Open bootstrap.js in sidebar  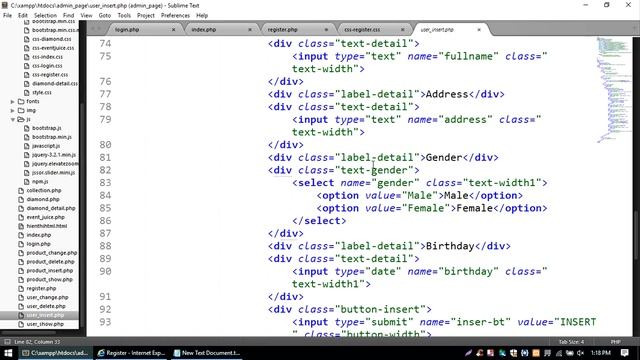coord(47,128)
